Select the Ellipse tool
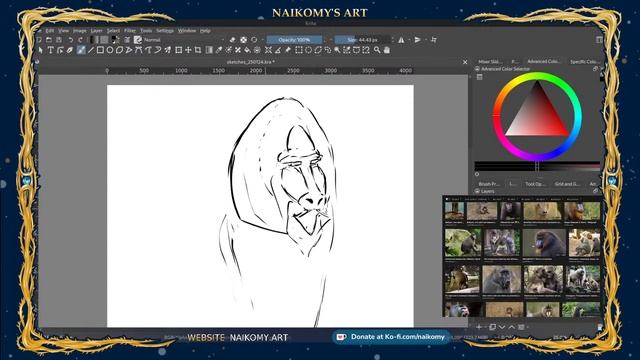The image size is (640, 360). [x=110, y=50]
